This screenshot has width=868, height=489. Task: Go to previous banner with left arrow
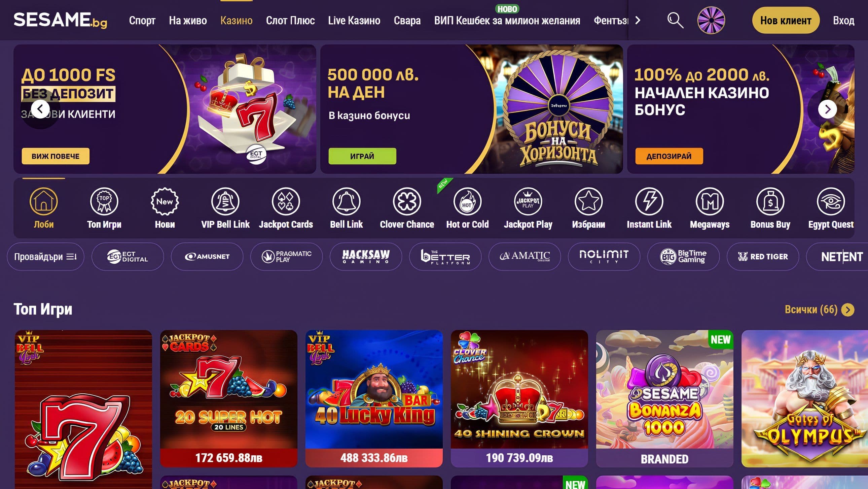[40, 109]
